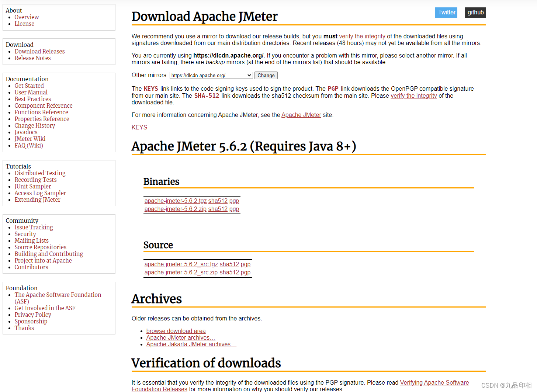Open the github button link
The width and height of the screenshot is (537, 392).
pos(475,13)
